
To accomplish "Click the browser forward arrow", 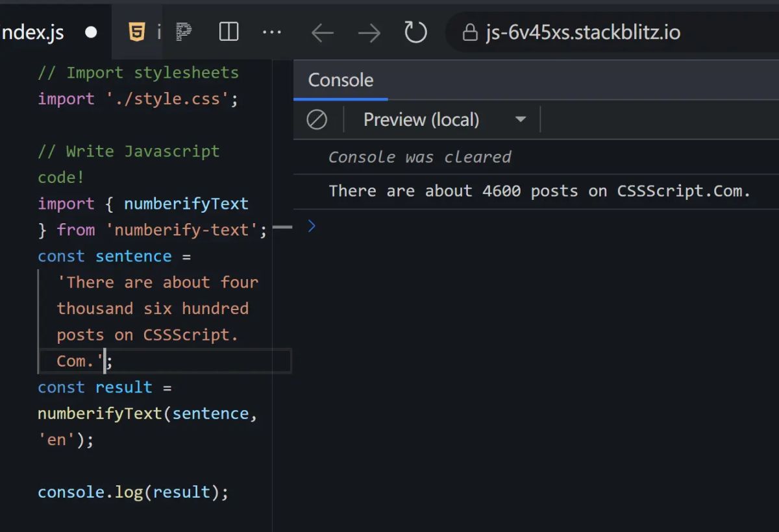I will (x=369, y=31).
